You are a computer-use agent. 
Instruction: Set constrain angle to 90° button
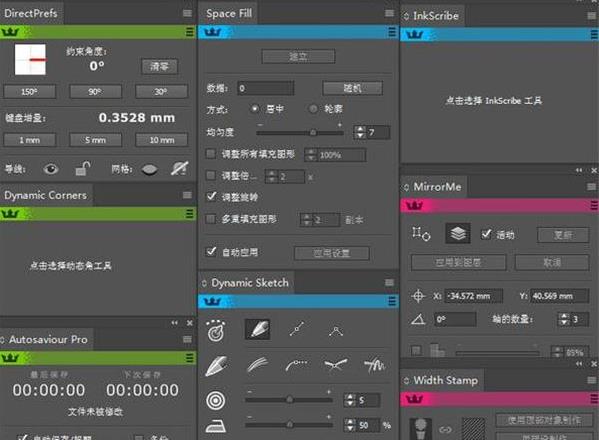tap(95, 92)
